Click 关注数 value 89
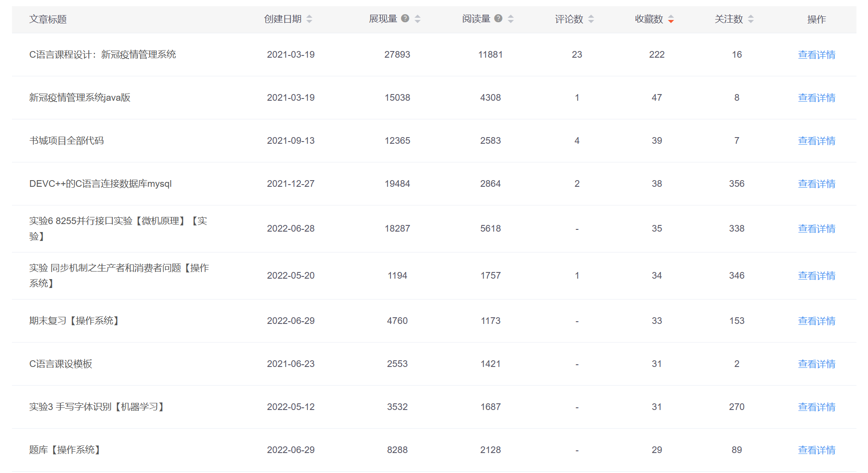868x473 pixels. tap(737, 450)
